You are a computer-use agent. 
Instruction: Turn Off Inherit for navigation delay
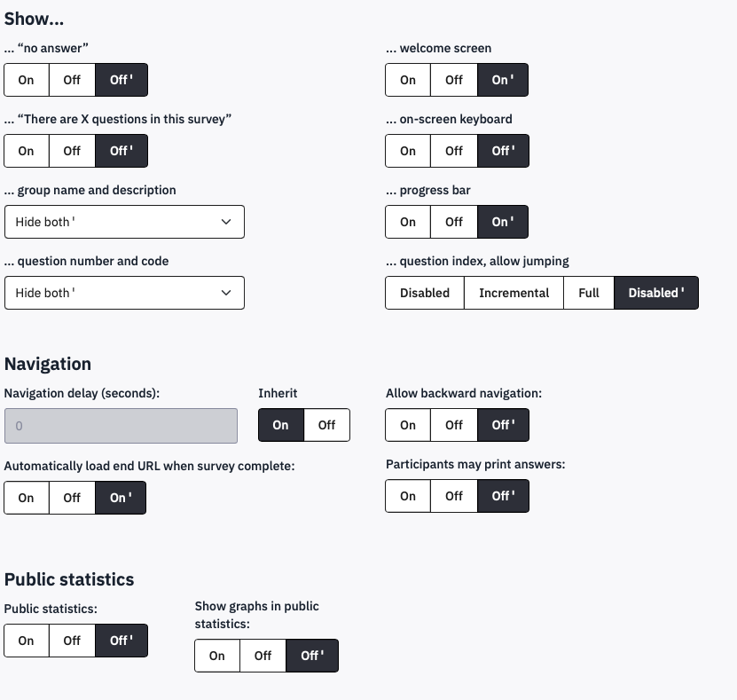coord(326,425)
